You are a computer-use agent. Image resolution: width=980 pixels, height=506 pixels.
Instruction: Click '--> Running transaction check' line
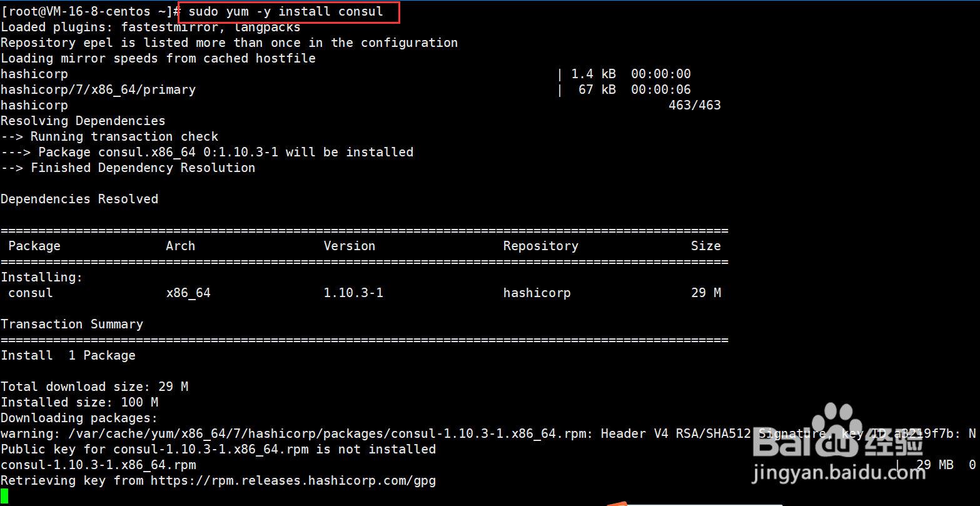click(x=109, y=137)
